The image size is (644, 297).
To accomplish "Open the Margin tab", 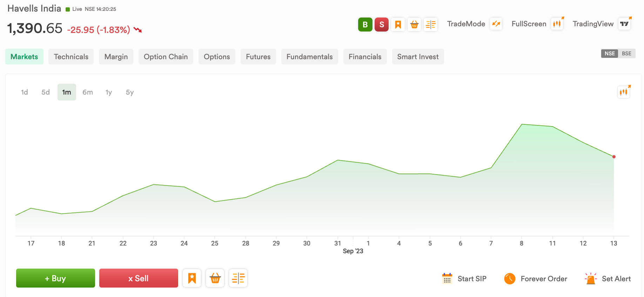I will (x=116, y=57).
